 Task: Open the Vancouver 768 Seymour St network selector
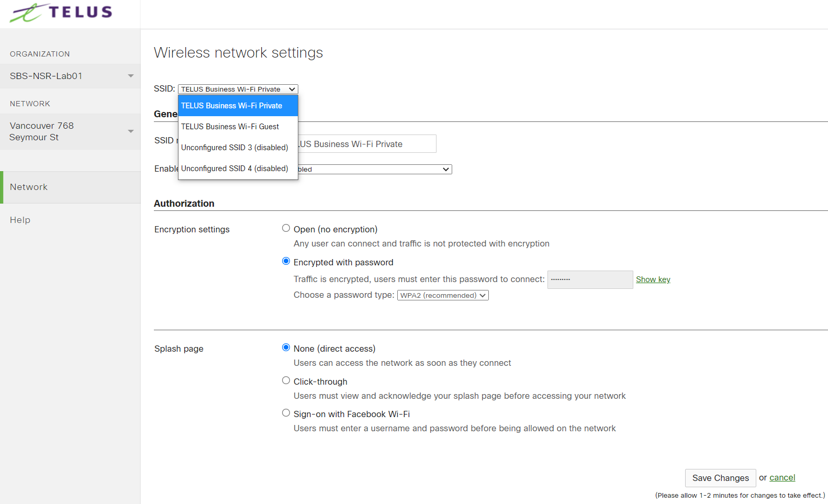point(70,131)
